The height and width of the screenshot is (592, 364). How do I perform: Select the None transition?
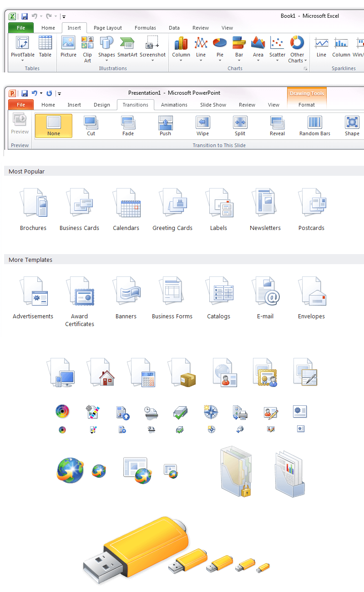coord(54,126)
